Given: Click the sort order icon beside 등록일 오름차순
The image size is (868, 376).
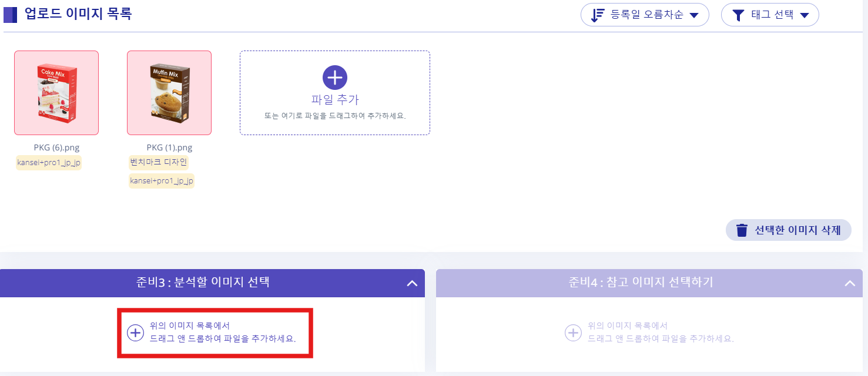Looking at the screenshot, I should pyautogui.click(x=598, y=15).
